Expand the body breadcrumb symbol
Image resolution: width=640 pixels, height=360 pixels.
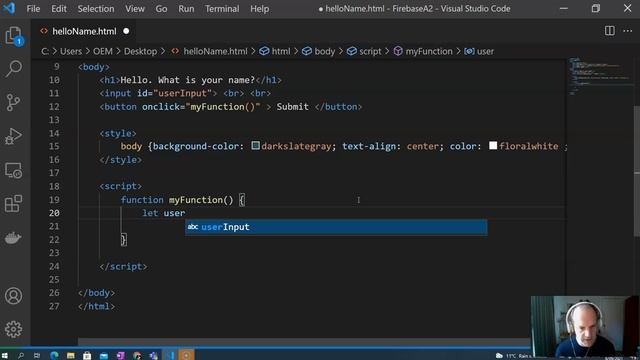319,51
